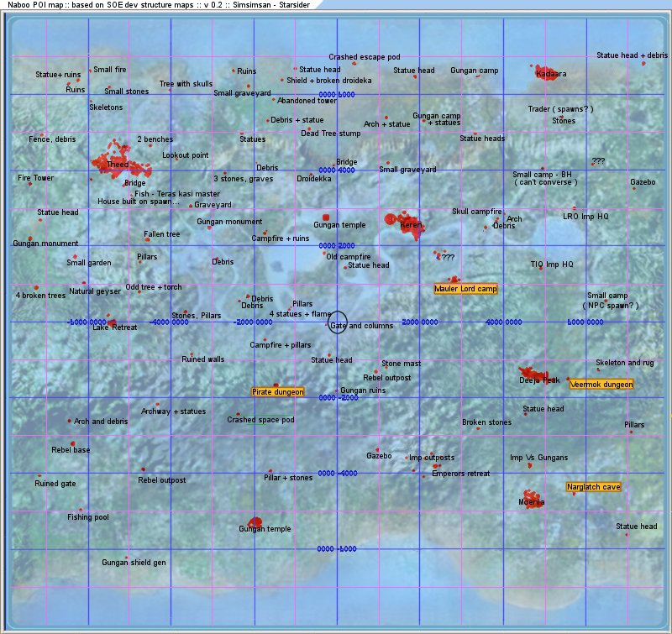The height and width of the screenshot is (634, 672).
Task: Click the 3 stones, graves label
Action: (243, 179)
